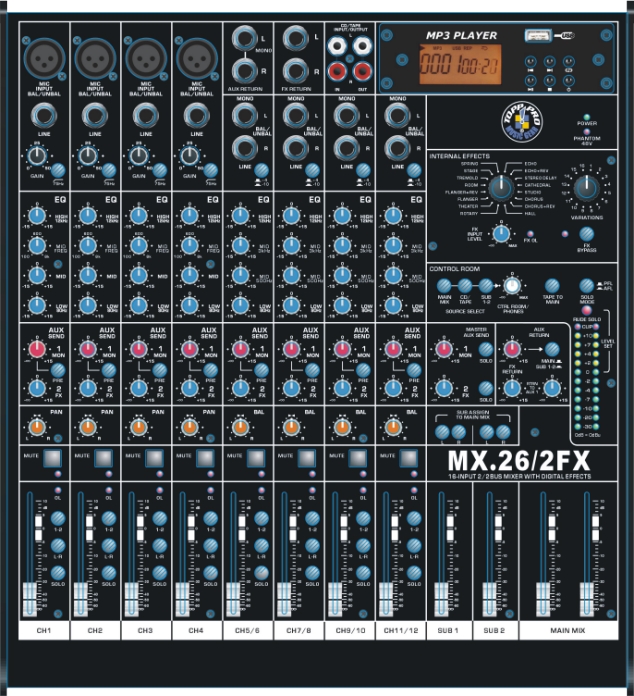
Task: Click the CH1 orange pan knob
Action: coord(37,427)
